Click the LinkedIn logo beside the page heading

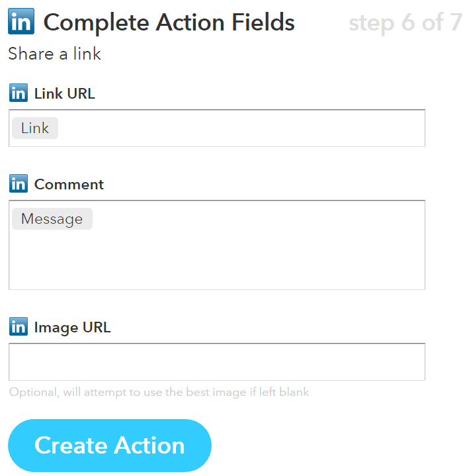coord(21,23)
